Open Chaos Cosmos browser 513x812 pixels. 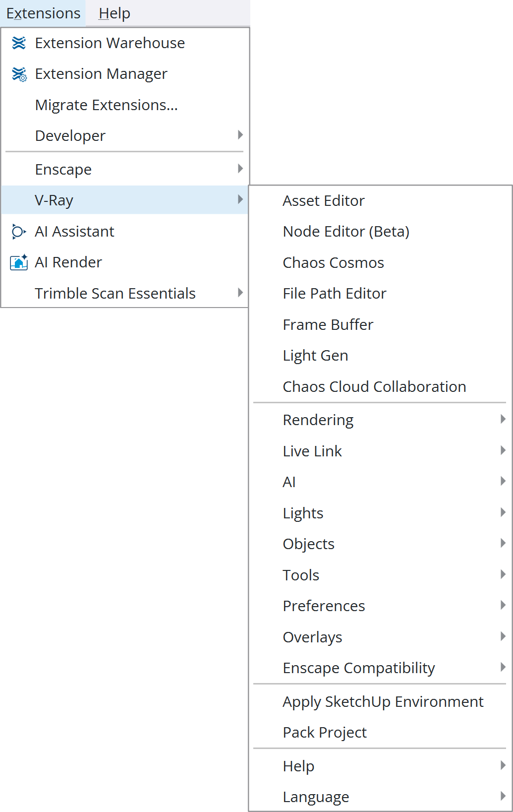(333, 263)
